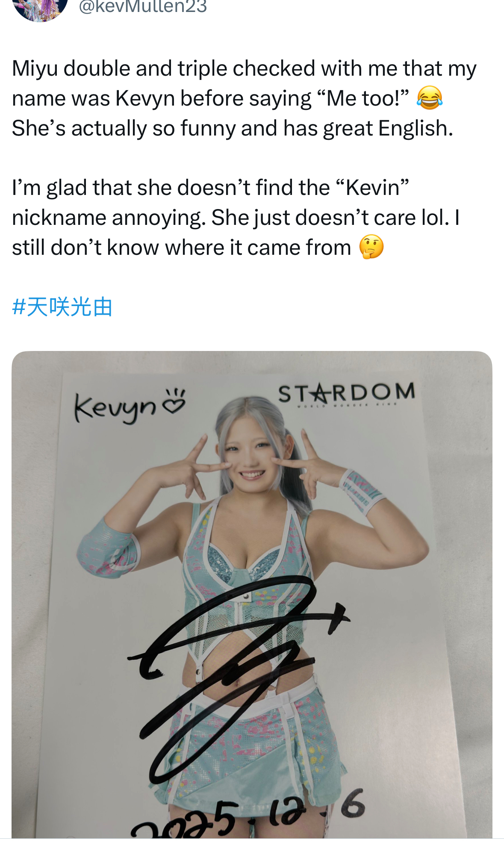This screenshot has height=849, width=504.
Task: Open the #天咲光由 hashtag
Action: point(62,307)
